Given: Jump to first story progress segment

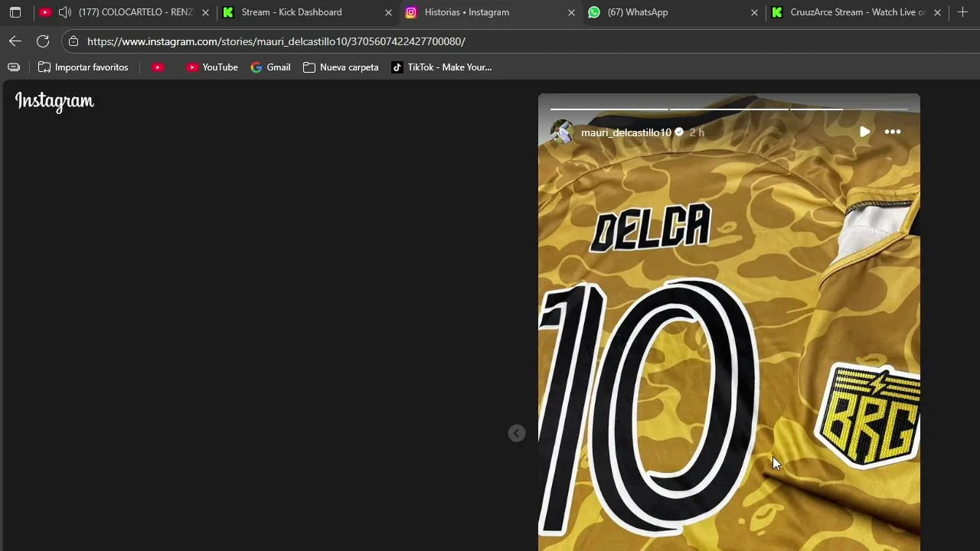Looking at the screenshot, I should point(609,109).
